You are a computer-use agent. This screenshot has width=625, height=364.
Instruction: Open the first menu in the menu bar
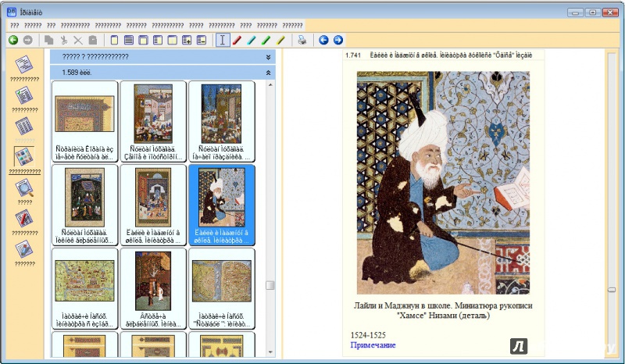tap(14, 26)
